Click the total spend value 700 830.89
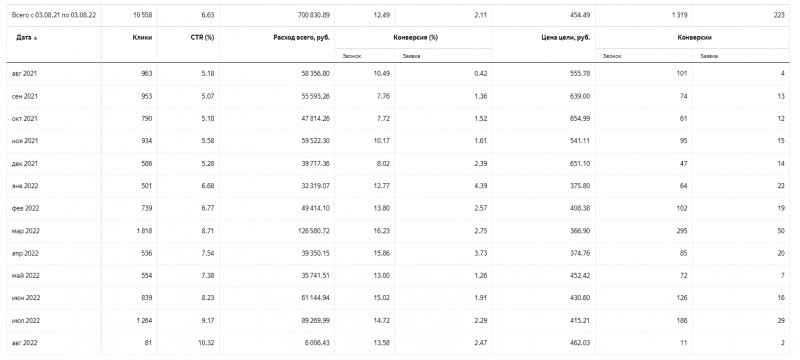Viewport: 800px width, 360px height. [x=313, y=15]
